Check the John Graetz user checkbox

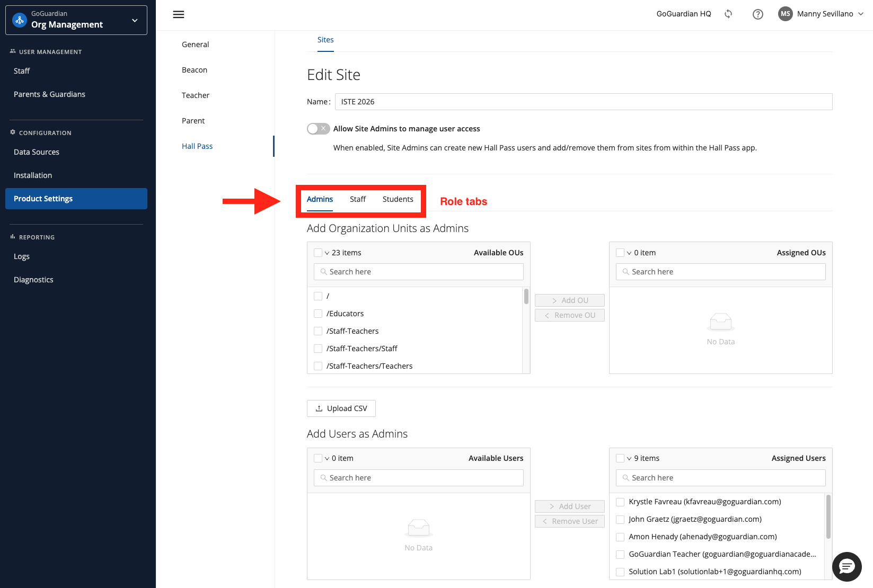click(x=620, y=519)
